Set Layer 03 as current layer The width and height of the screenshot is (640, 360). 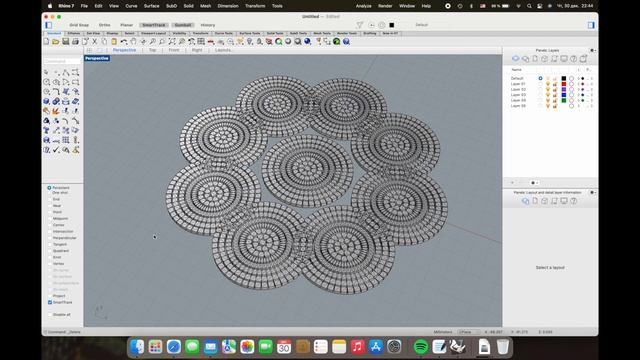[x=540, y=95]
